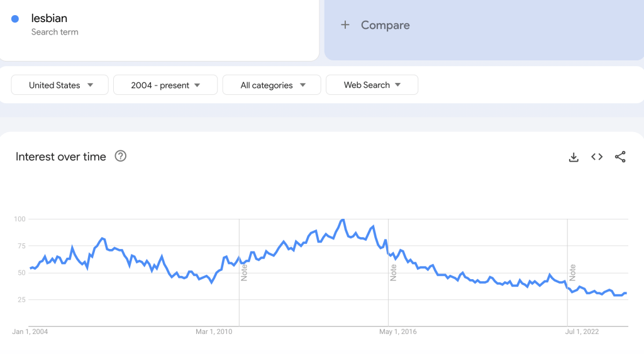
Task: Expand the 2004 - present time range
Action: pyautogui.click(x=165, y=85)
